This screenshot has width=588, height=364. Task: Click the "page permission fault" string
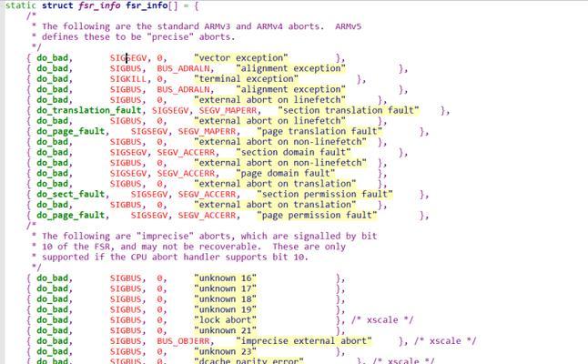pos(317,215)
